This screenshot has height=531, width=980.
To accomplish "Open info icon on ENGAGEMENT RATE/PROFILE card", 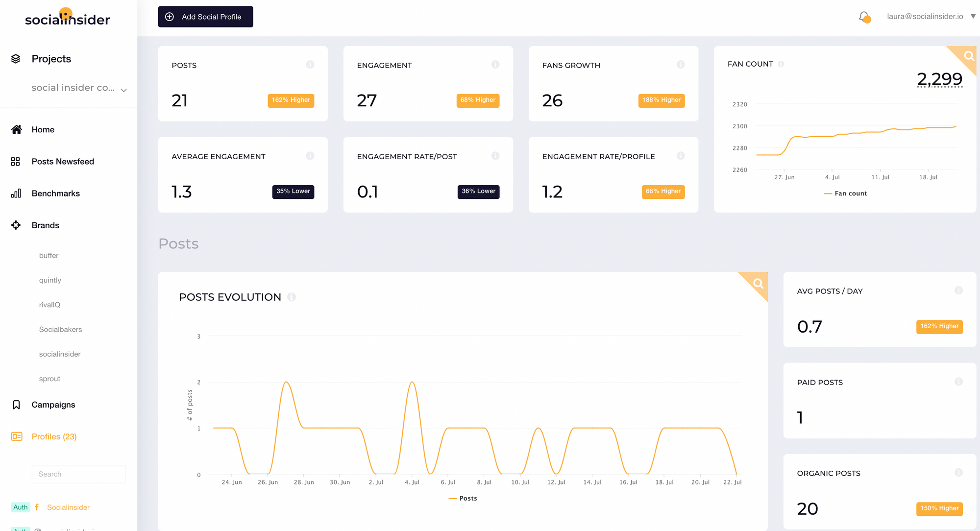I will 681,156.
